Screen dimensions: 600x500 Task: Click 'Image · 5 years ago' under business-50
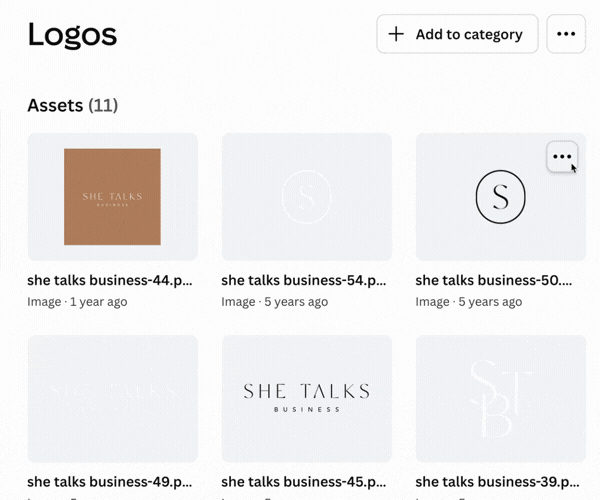(x=468, y=301)
